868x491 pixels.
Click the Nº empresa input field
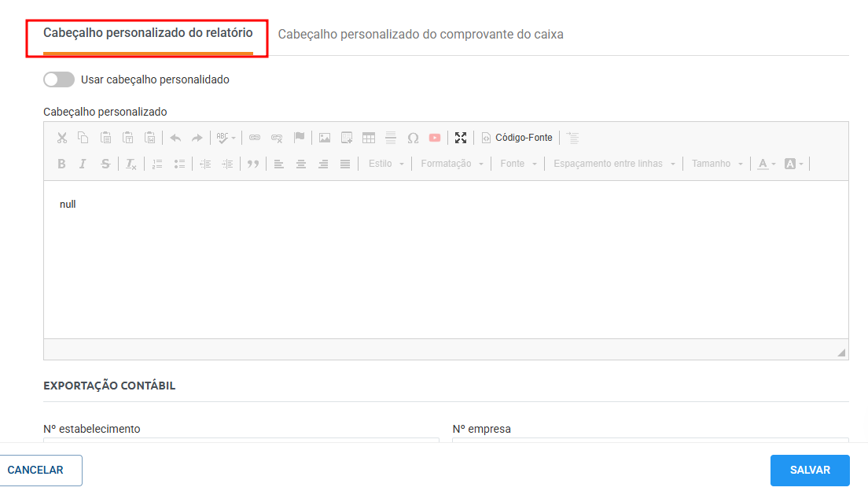650,440
